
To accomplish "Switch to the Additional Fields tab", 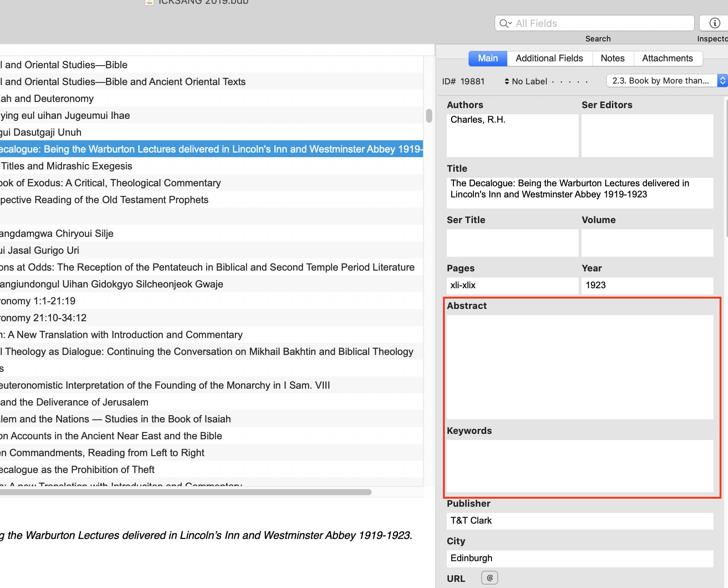I will [549, 58].
